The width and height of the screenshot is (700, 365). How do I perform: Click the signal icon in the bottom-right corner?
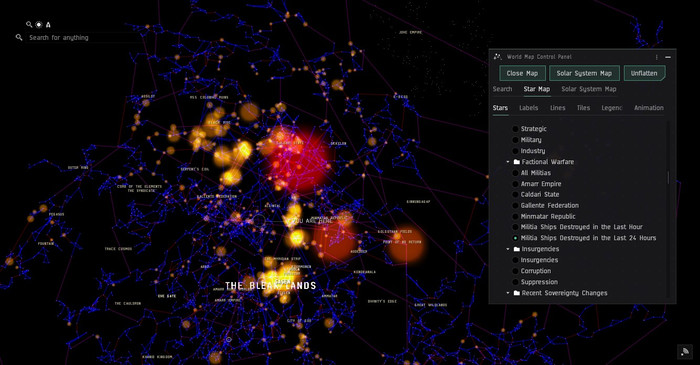click(685, 352)
